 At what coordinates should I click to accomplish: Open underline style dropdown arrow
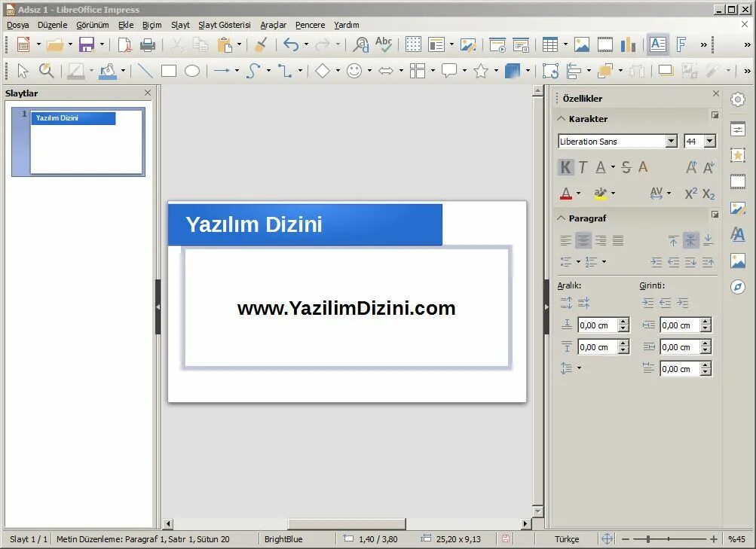(613, 167)
